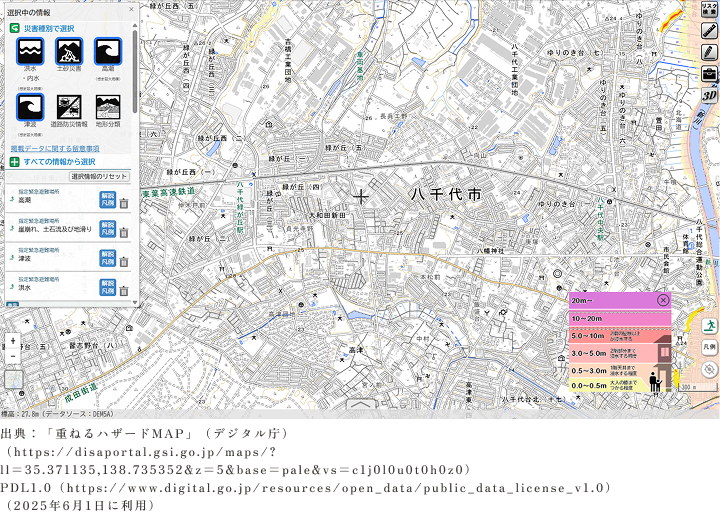This screenshot has width=720, height=521.
Task: Select the 土砂災害 landslide hazard icon
Action: click(69, 52)
